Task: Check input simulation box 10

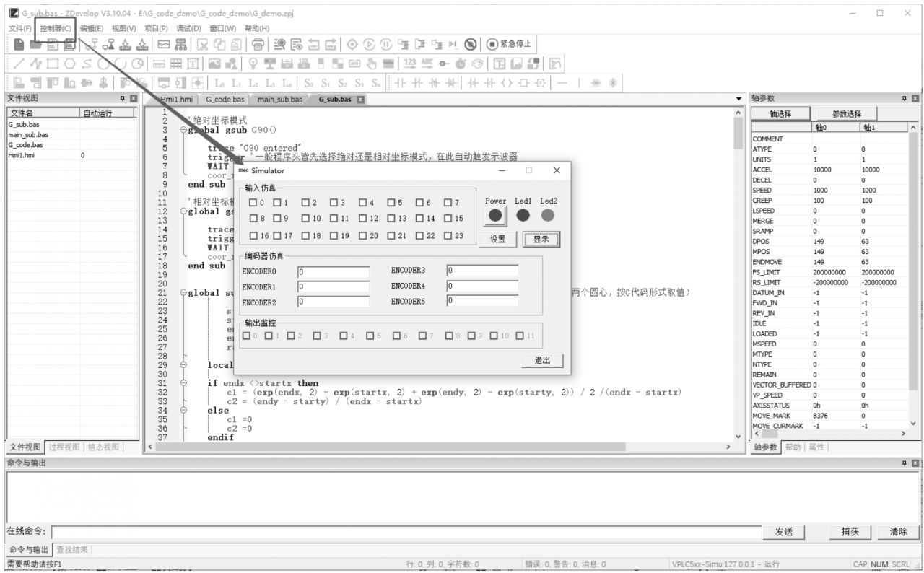Action: pos(306,218)
